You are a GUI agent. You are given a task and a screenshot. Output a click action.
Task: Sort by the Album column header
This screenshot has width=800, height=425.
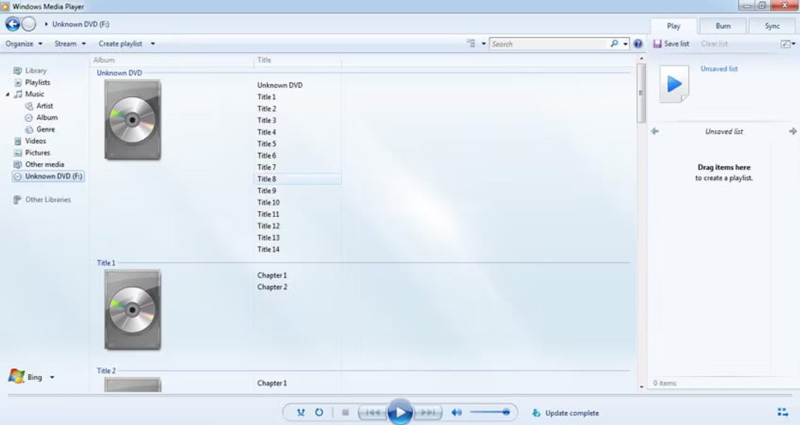104,60
